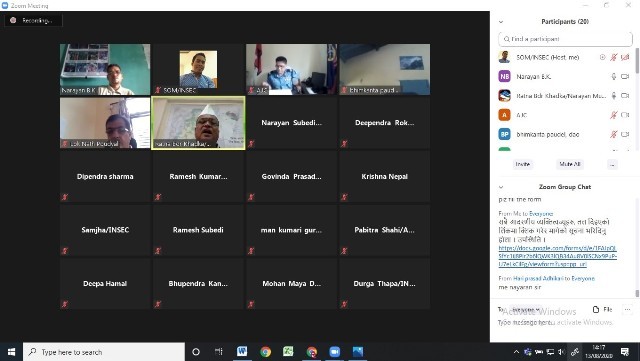The height and width of the screenshot is (361, 640).
Task: Open the Photos app on the taskbar
Action: [358, 352]
